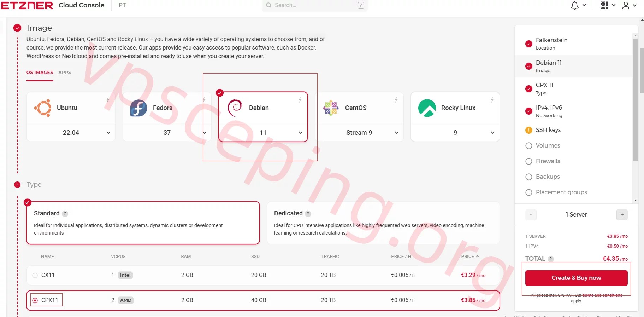Expand the notifications dropdown arrow
This screenshot has height=317, width=644.
click(x=584, y=5)
